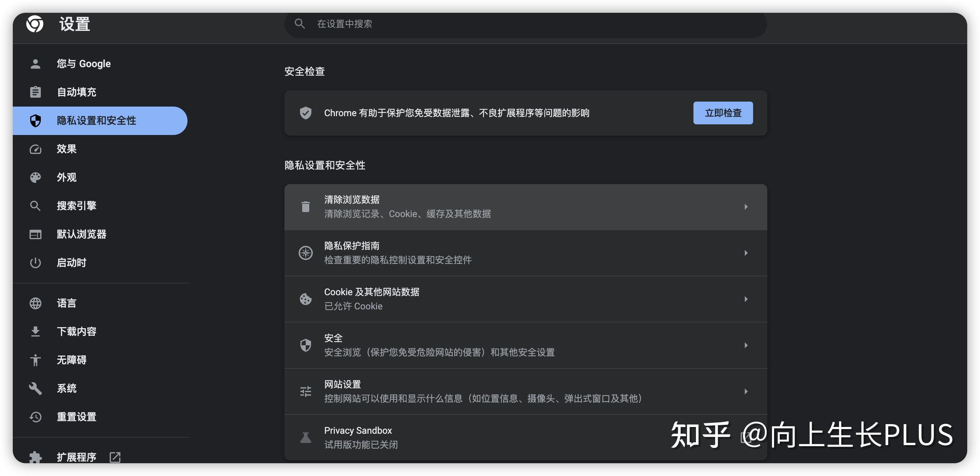Image resolution: width=980 pixels, height=476 pixels.
Task: Open 隐私设置和安全性 in the sidebar
Action: tap(97, 121)
